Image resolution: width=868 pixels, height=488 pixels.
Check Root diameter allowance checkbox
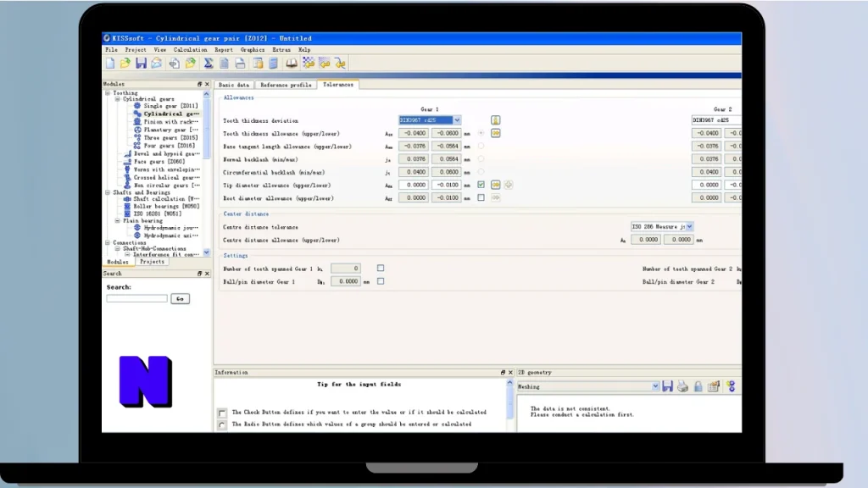click(481, 197)
